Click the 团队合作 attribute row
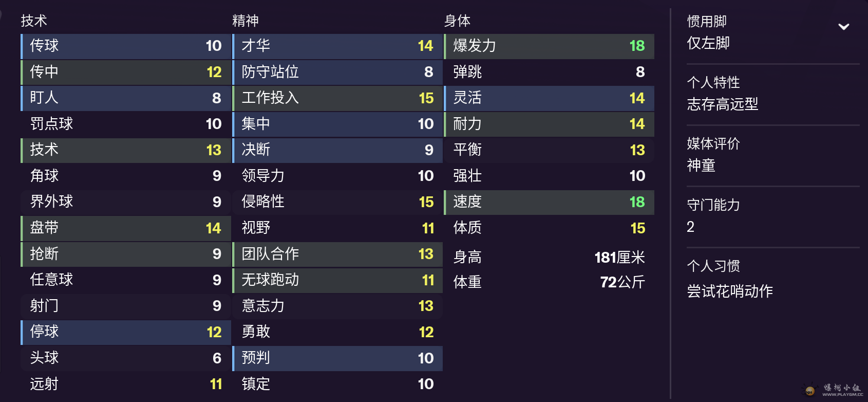 point(337,254)
